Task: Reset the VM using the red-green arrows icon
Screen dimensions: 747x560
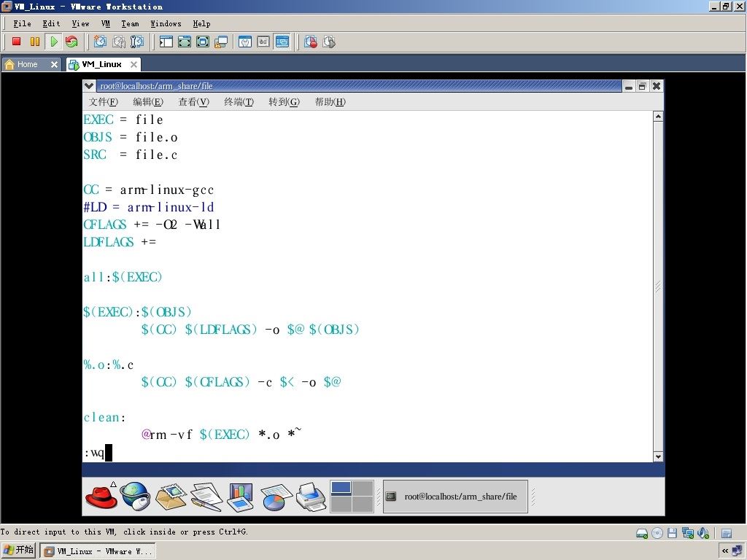Action: click(71, 42)
